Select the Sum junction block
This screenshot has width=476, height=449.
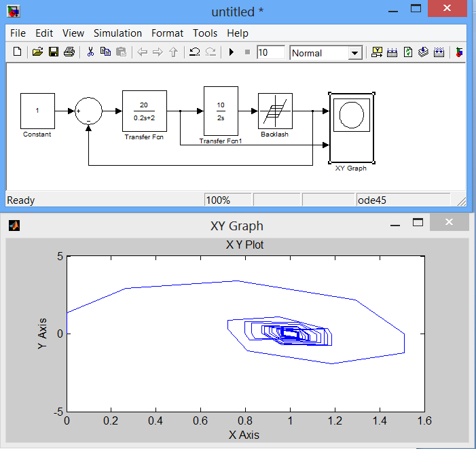pyautogui.click(x=89, y=111)
